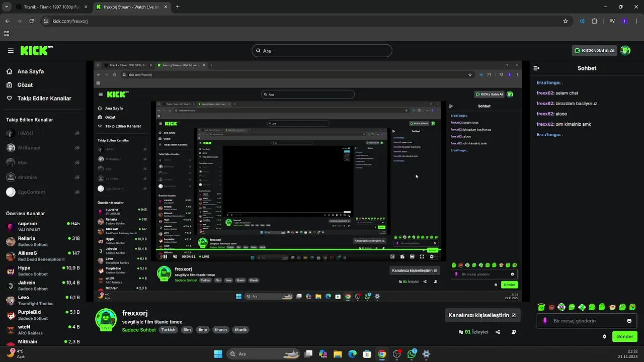
Task: Send the message with Gönder
Action: 624,337
